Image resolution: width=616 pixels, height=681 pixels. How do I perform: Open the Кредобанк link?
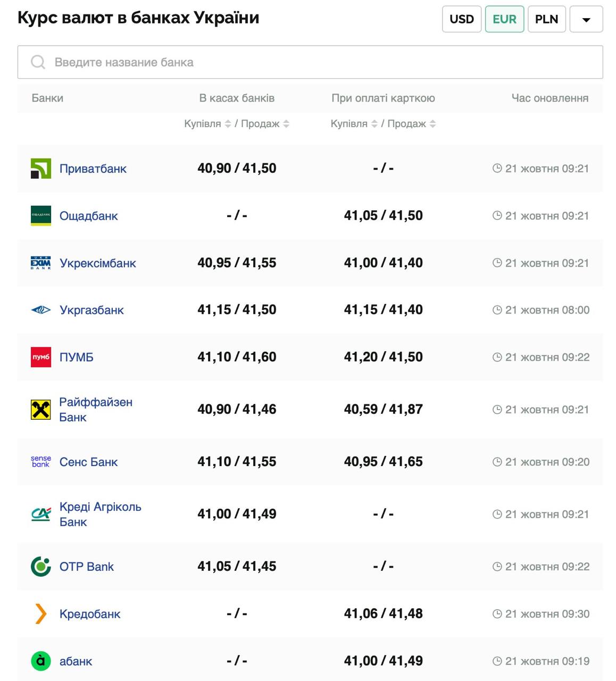pyautogui.click(x=90, y=614)
